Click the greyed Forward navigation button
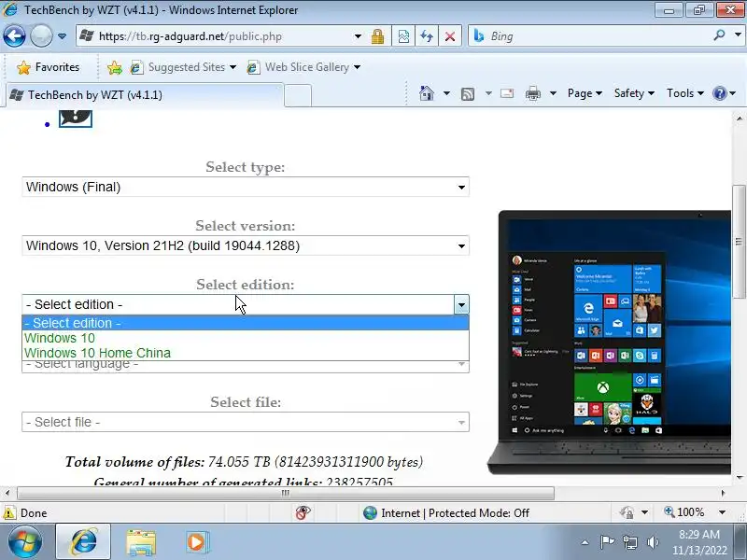747x560 pixels. pyautogui.click(x=41, y=35)
